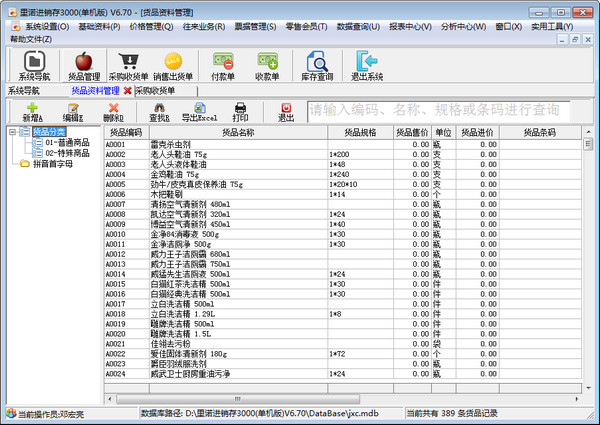Viewport: 600px width, 425px height.
Task: Close the 货品资料管理 tab with red X
Action: click(x=127, y=90)
